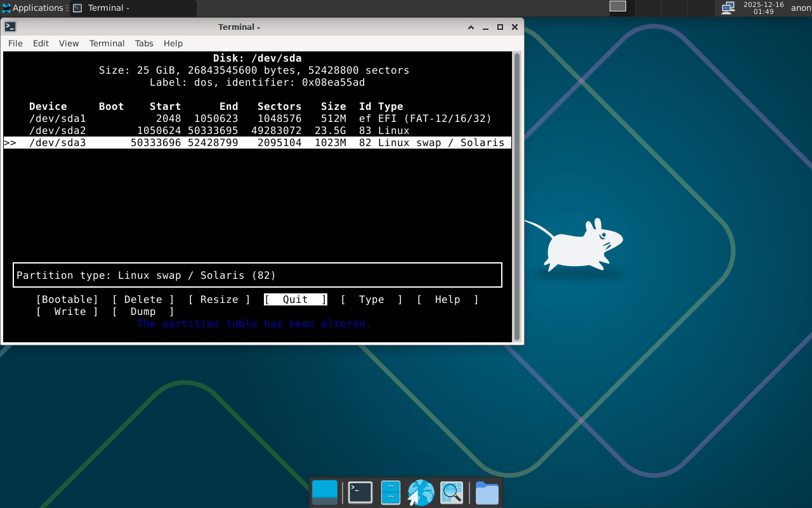Roll up the Terminal window using arrow button
Screen dimensions: 812x508
tap(471, 27)
